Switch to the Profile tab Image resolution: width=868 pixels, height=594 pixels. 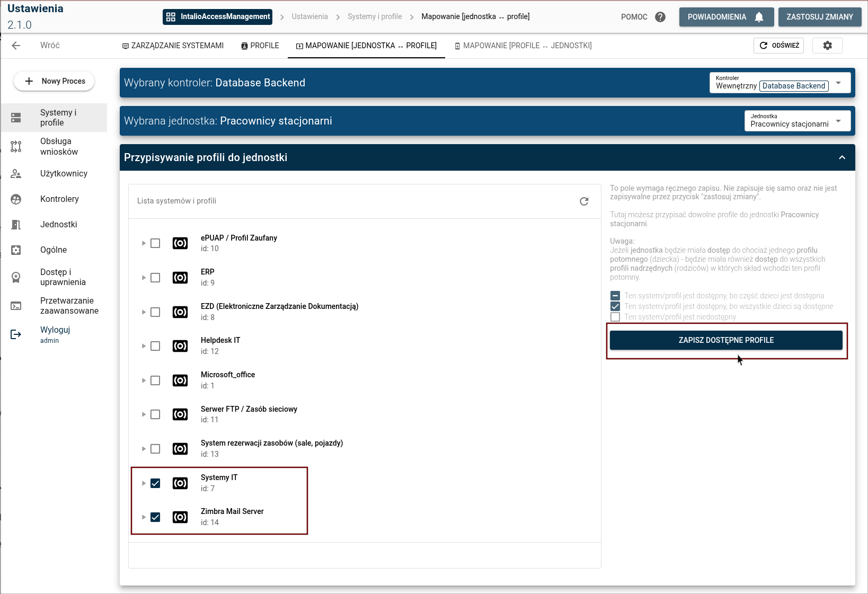260,46
